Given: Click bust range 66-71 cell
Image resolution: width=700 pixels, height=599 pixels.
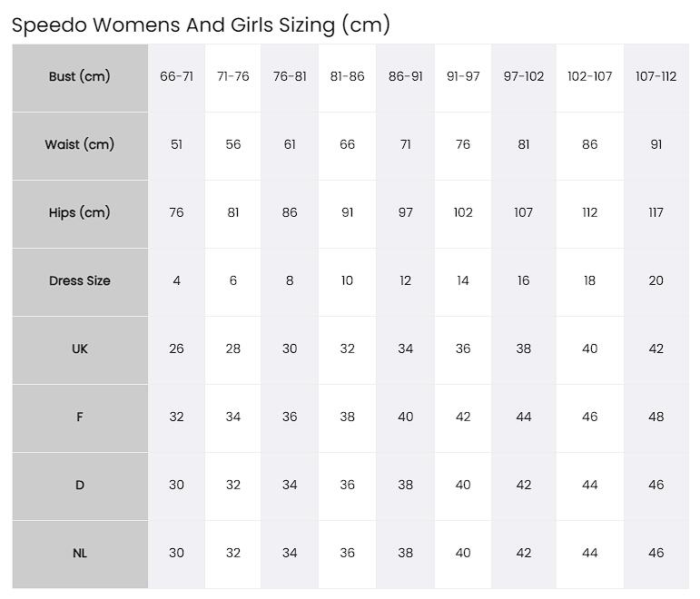Looking at the screenshot, I should tap(176, 78).
